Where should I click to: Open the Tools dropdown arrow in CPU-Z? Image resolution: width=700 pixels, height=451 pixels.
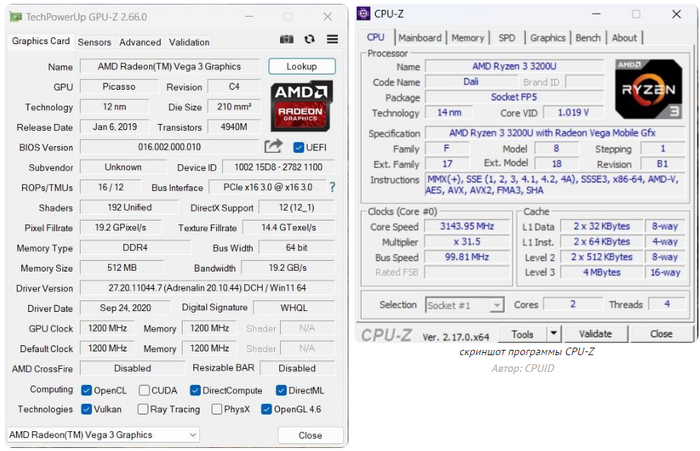[555, 334]
